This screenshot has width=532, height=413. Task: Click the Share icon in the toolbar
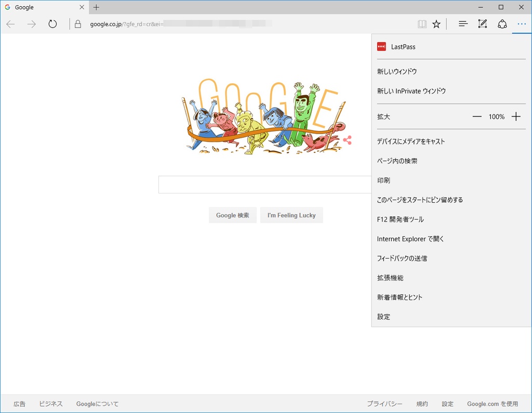[502, 24]
